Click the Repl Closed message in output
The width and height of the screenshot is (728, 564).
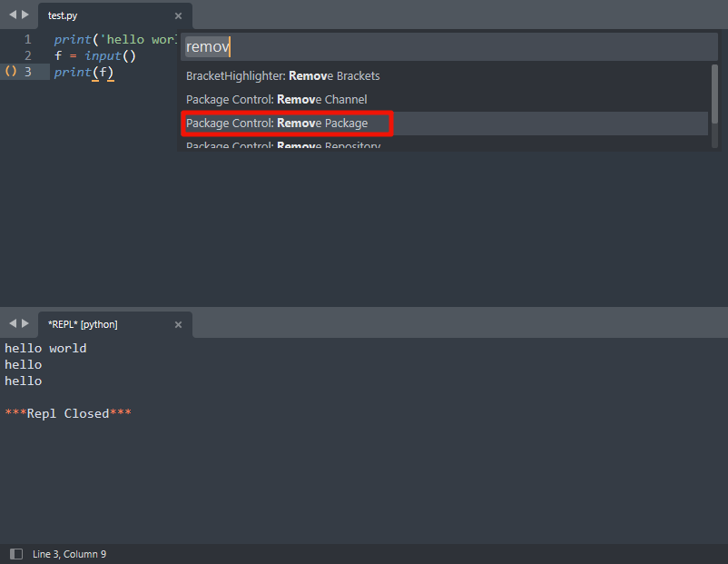click(x=64, y=413)
